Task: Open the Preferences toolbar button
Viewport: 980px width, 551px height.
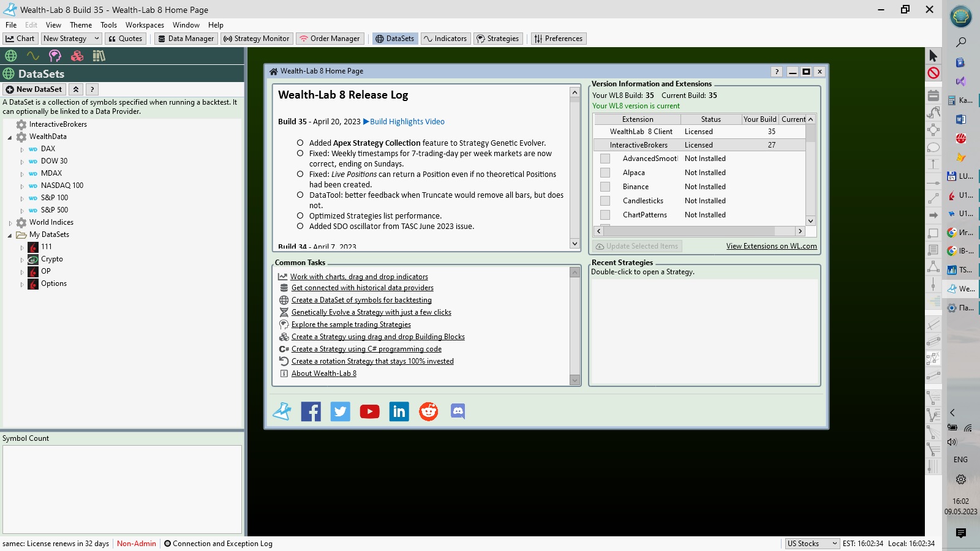Action: point(559,39)
